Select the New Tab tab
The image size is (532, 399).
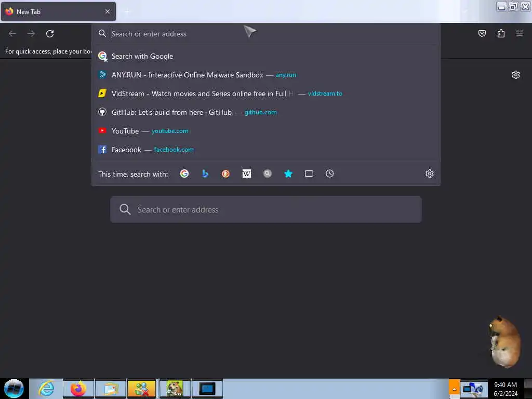58,11
